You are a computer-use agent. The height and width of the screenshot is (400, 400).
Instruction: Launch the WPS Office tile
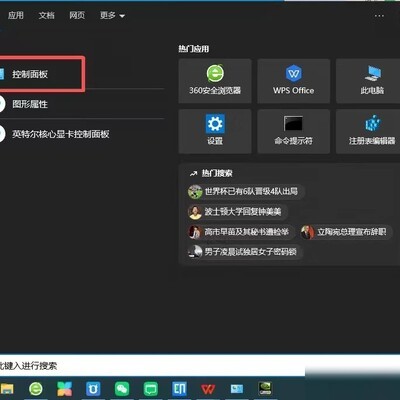[294, 81]
